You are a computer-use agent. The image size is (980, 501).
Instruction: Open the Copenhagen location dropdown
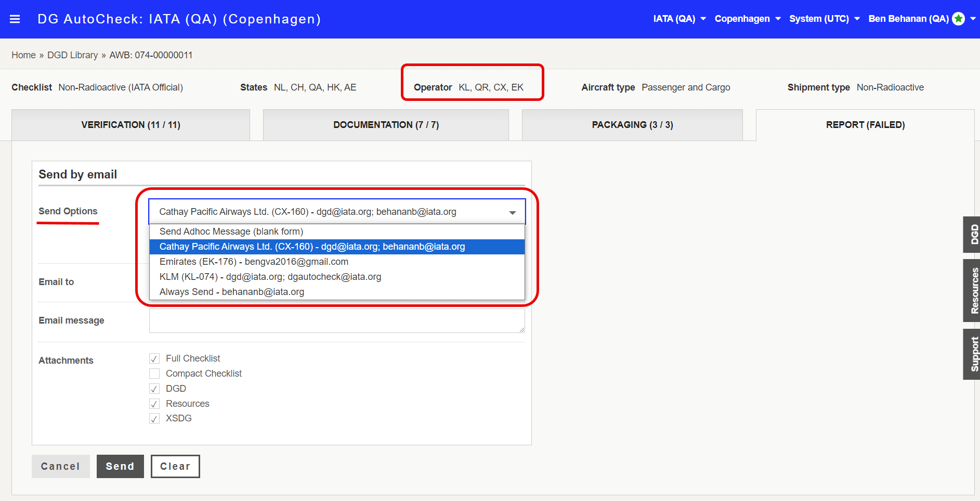coord(748,19)
